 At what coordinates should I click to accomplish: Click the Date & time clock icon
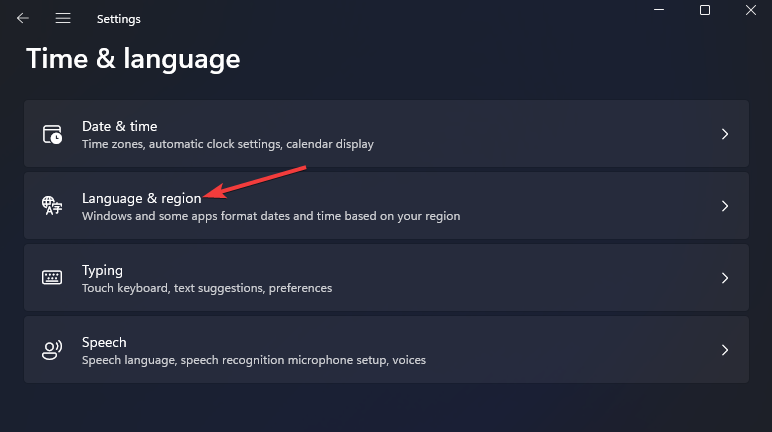pos(52,134)
